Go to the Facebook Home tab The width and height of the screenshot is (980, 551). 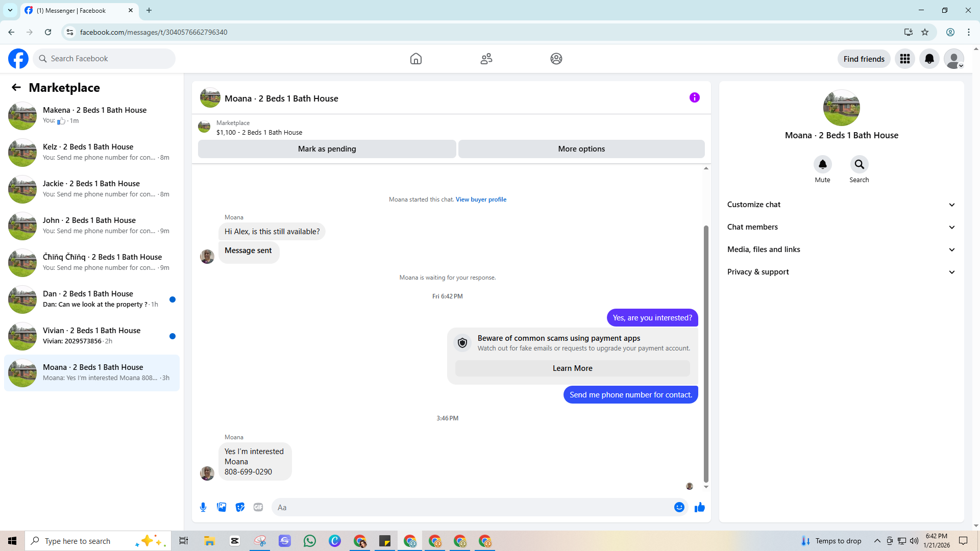click(x=415, y=59)
